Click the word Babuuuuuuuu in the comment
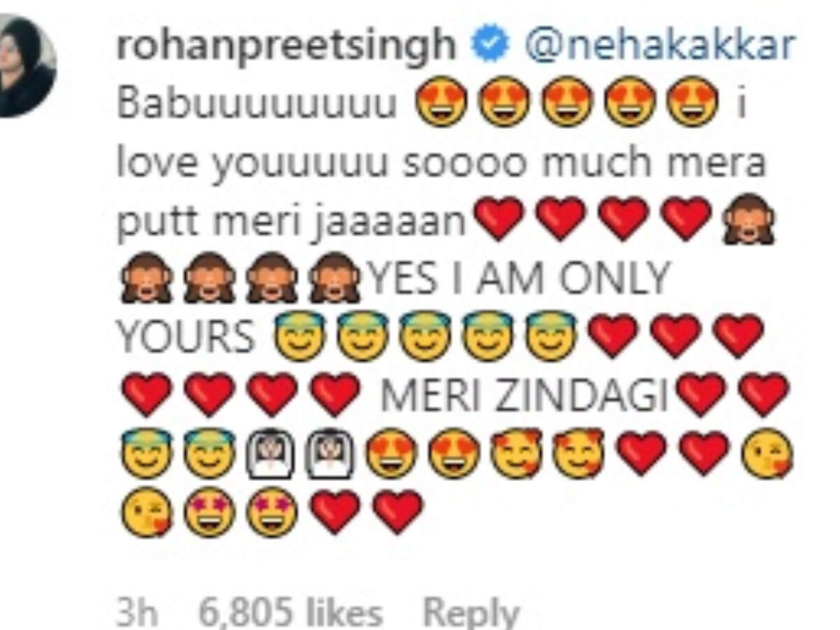Screen dimensions: 840x630 click(258, 104)
